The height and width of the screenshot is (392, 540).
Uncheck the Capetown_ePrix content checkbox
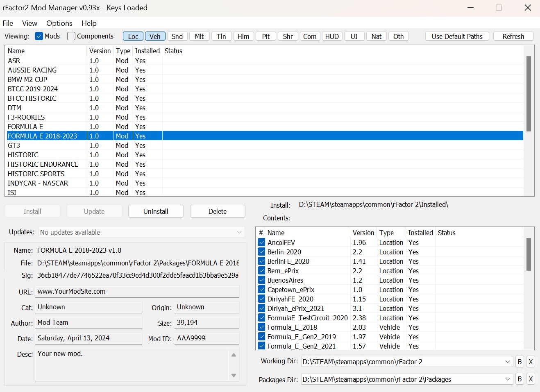click(x=261, y=289)
